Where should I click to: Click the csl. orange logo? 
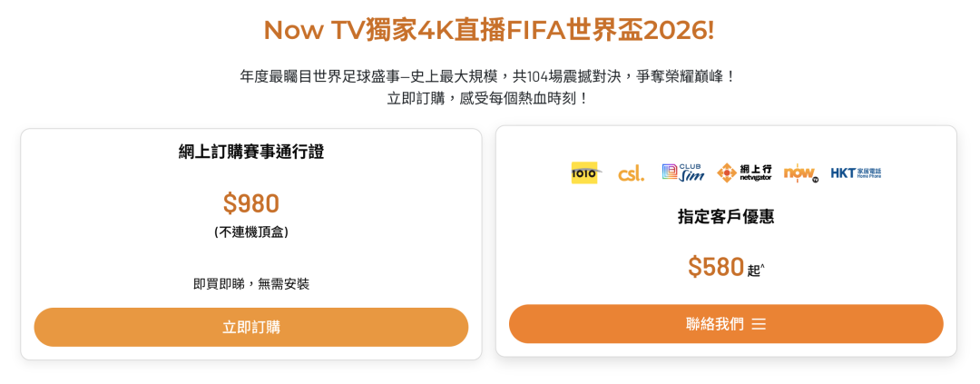632,174
